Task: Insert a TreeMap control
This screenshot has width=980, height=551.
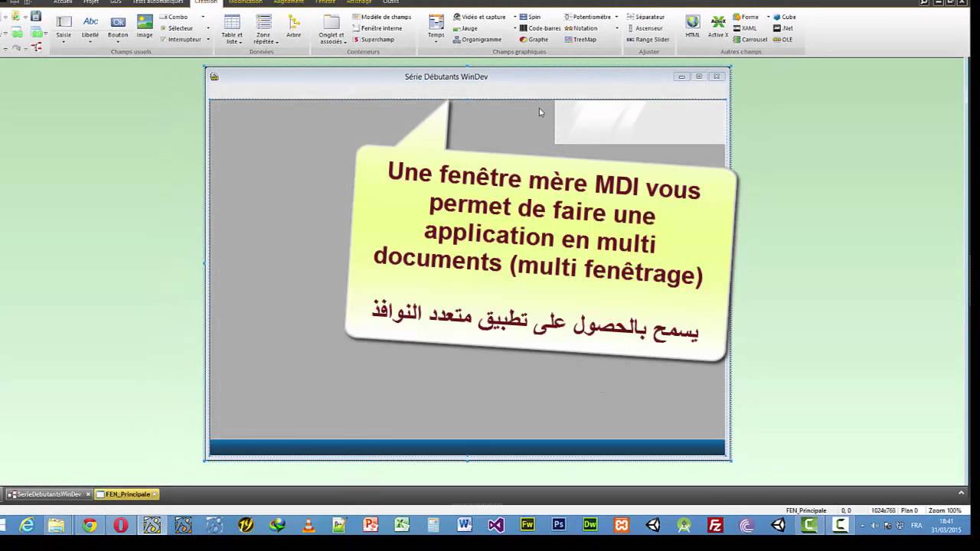Action: (x=580, y=39)
